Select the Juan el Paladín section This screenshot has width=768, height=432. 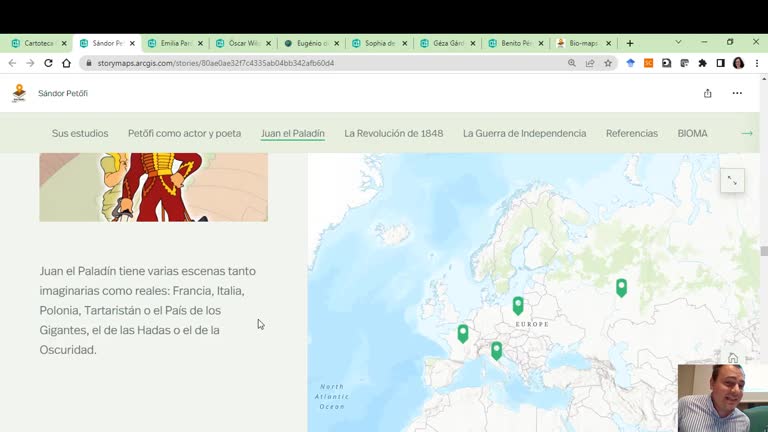(x=292, y=133)
